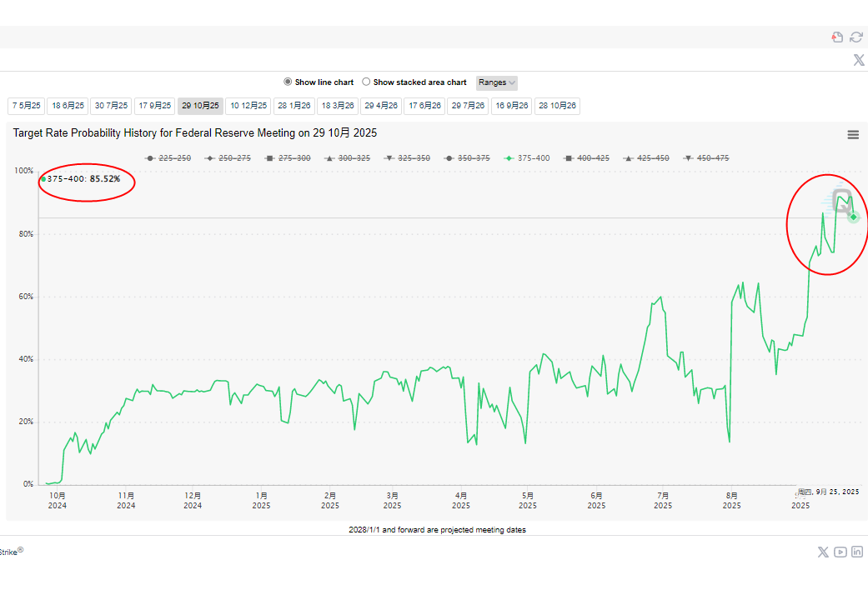Open the YouTube icon in footer
Screen dimensions: 868x605
click(x=840, y=552)
